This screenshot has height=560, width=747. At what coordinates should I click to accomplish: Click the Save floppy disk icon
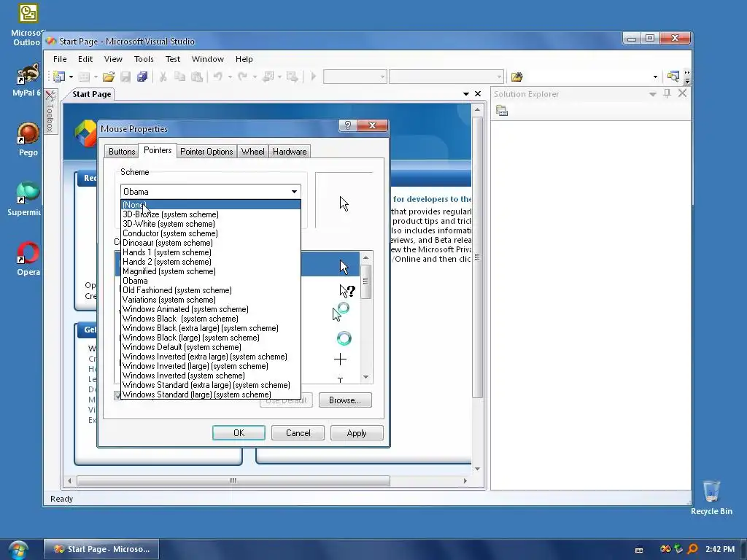pos(125,77)
